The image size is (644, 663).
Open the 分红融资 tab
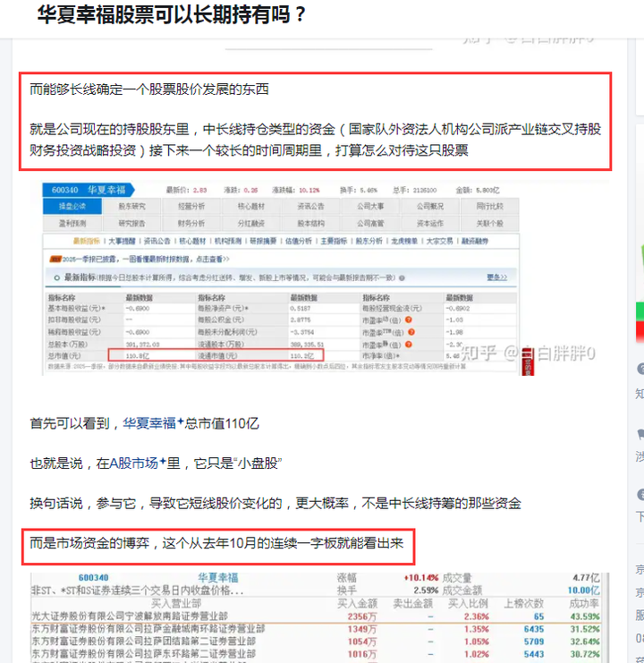click(x=251, y=224)
